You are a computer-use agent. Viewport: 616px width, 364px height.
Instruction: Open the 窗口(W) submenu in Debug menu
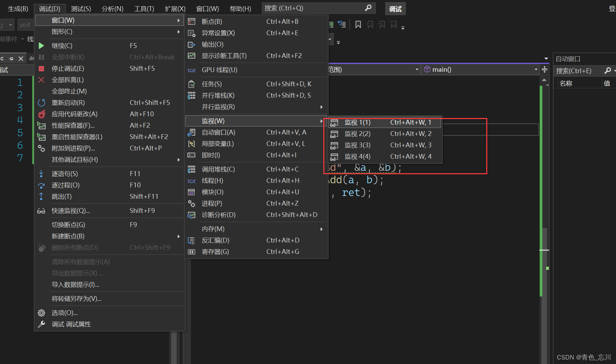point(110,20)
